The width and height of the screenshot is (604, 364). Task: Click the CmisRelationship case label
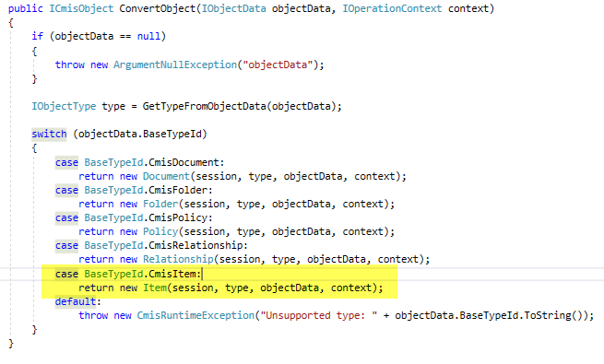coord(195,245)
